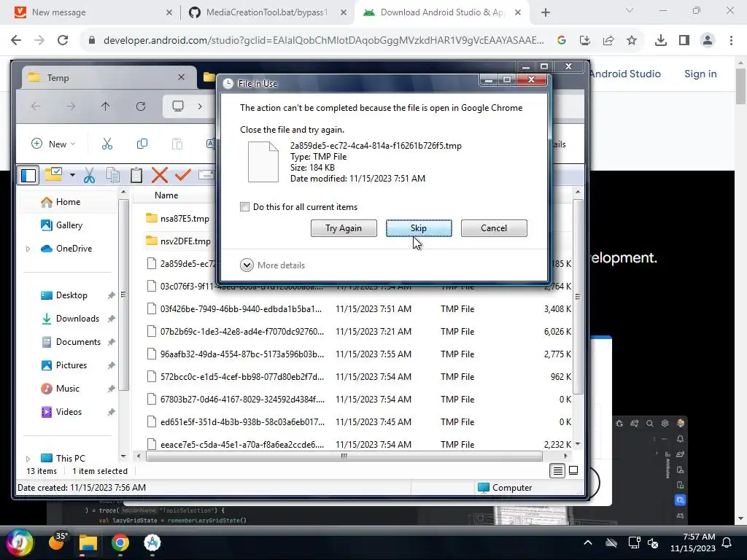
Task: Click the Chrome address bar URL
Action: point(323,41)
